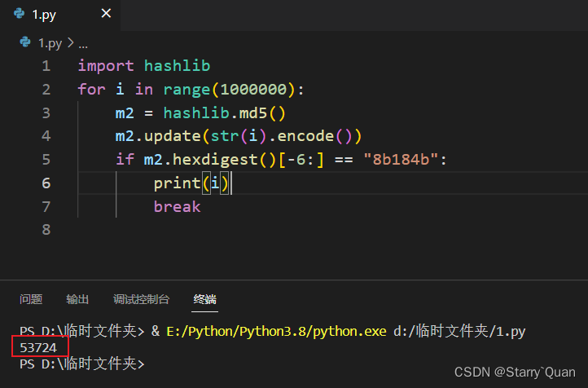Click the slice '-6:' on line 5
The height and width of the screenshot is (388, 588).
301,160
